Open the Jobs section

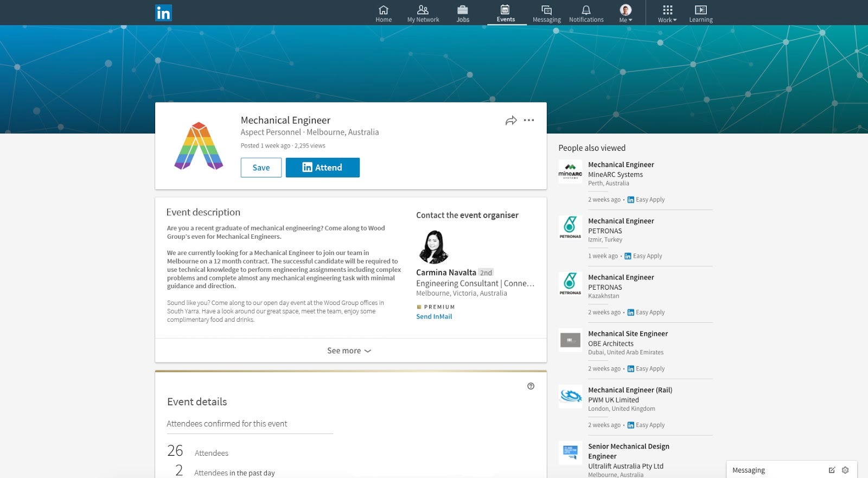463,14
